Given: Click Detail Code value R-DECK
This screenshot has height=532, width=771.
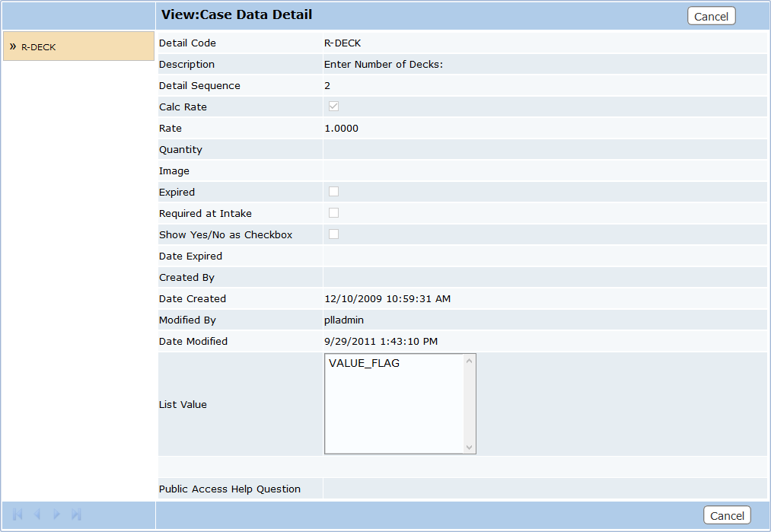Looking at the screenshot, I should click(x=342, y=43).
